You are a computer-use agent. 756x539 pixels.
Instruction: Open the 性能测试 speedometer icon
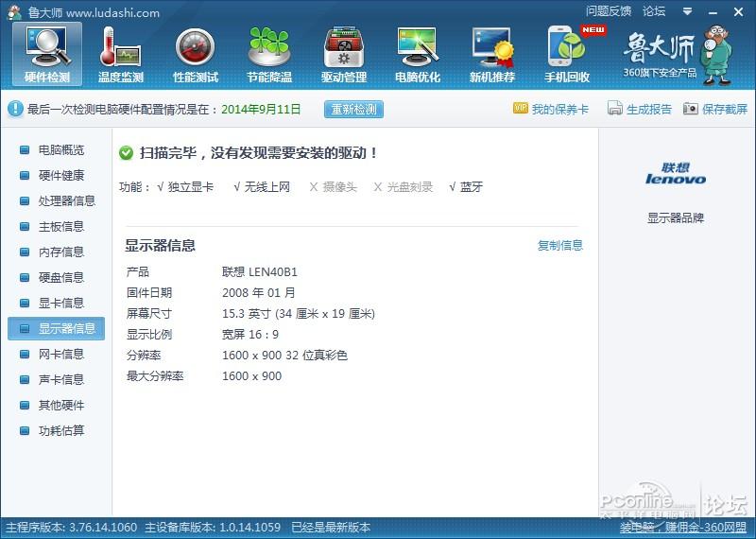click(x=196, y=54)
